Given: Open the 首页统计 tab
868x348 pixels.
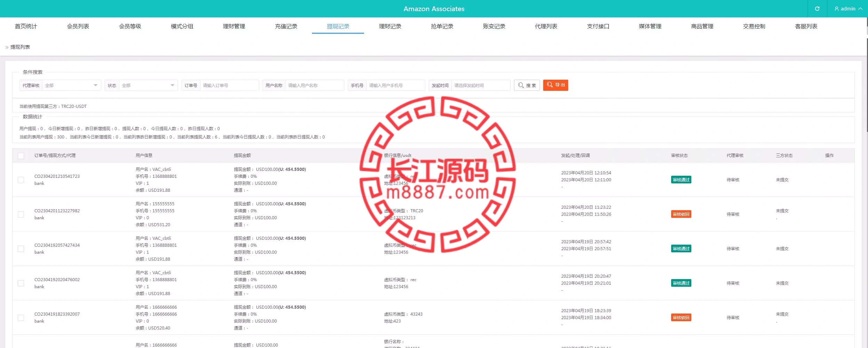Looking at the screenshot, I should tap(26, 26).
